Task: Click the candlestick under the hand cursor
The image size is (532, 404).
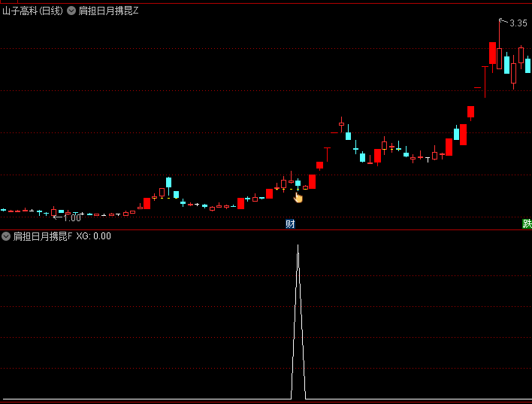Action: pos(298,184)
